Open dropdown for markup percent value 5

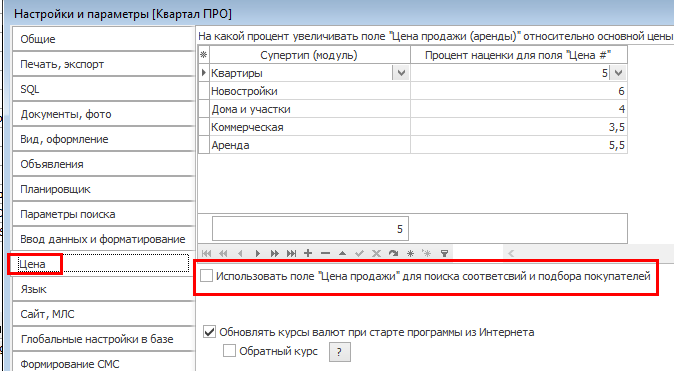tap(618, 73)
